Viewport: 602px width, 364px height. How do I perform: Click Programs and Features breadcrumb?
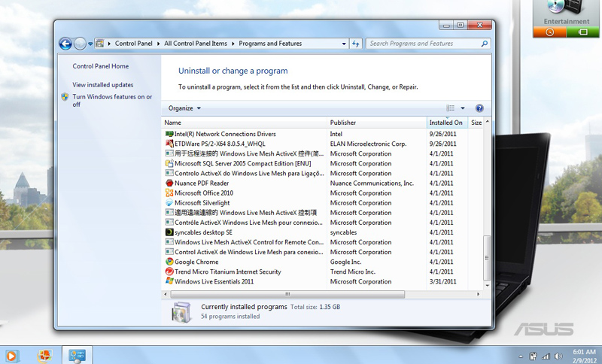[270, 44]
